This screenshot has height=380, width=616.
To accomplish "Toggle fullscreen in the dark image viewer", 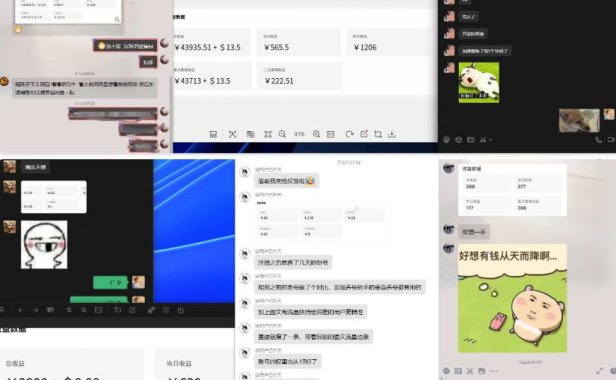I will [166, 310].
